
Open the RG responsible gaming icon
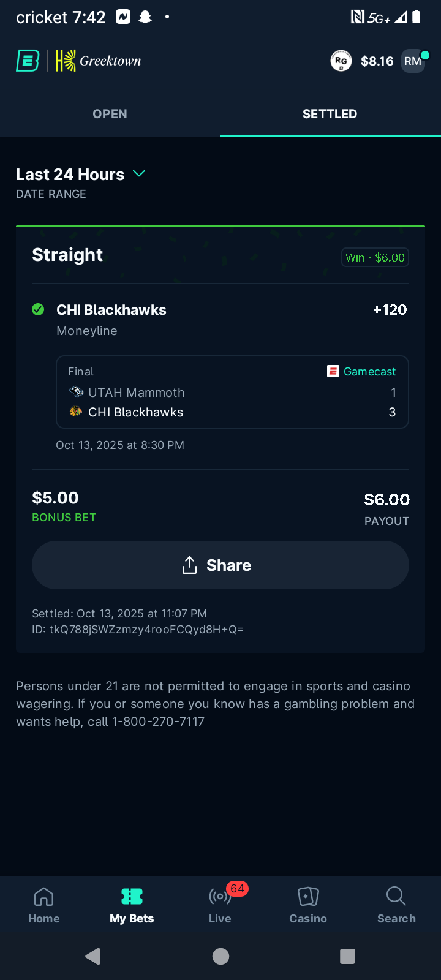341,61
